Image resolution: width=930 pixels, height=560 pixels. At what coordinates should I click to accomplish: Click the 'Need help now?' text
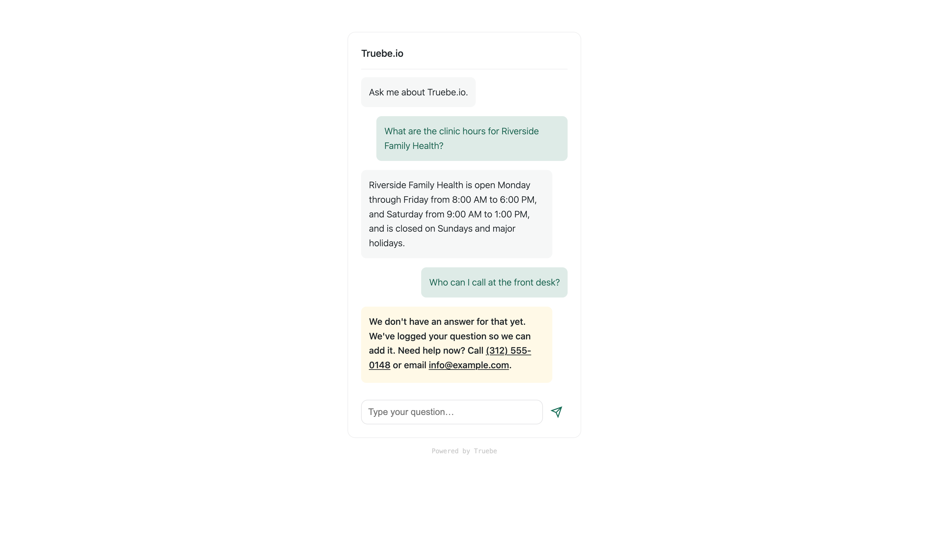431,351
